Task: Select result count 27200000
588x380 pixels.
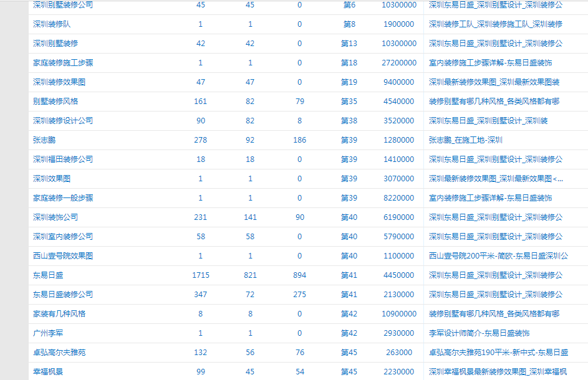Action: (399, 63)
